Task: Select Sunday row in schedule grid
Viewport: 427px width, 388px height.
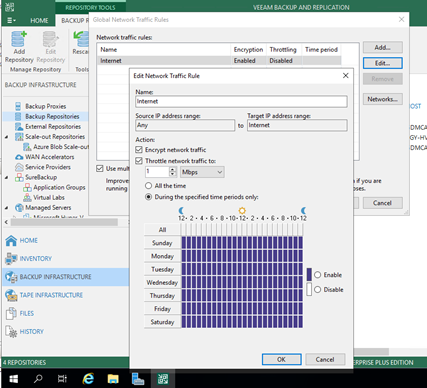Action: [162, 243]
